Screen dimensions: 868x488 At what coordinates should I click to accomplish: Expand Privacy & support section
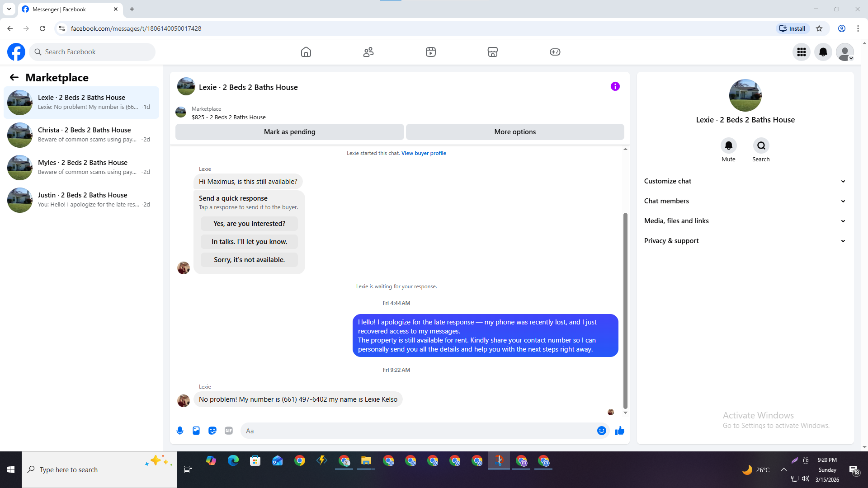[745, 241]
